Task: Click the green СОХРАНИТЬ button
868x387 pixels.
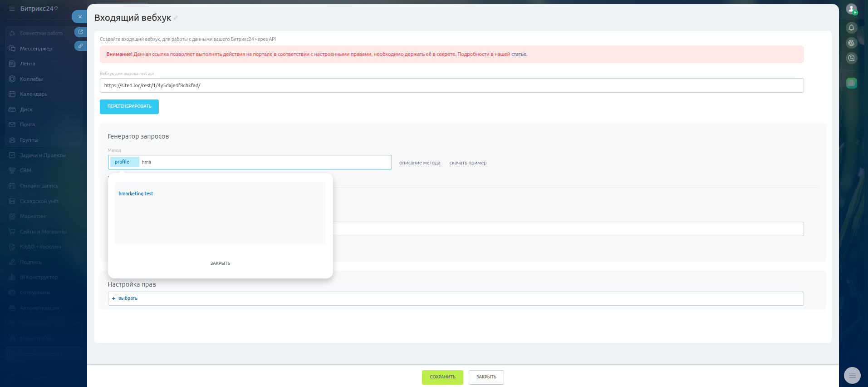Action: click(442, 377)
